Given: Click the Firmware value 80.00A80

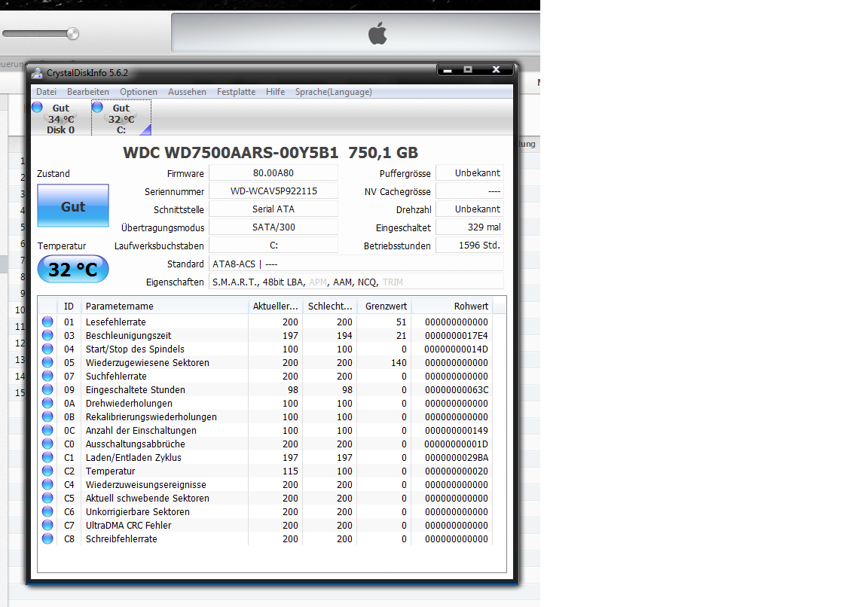Looking at the screenshot, I should pos(274,172).
